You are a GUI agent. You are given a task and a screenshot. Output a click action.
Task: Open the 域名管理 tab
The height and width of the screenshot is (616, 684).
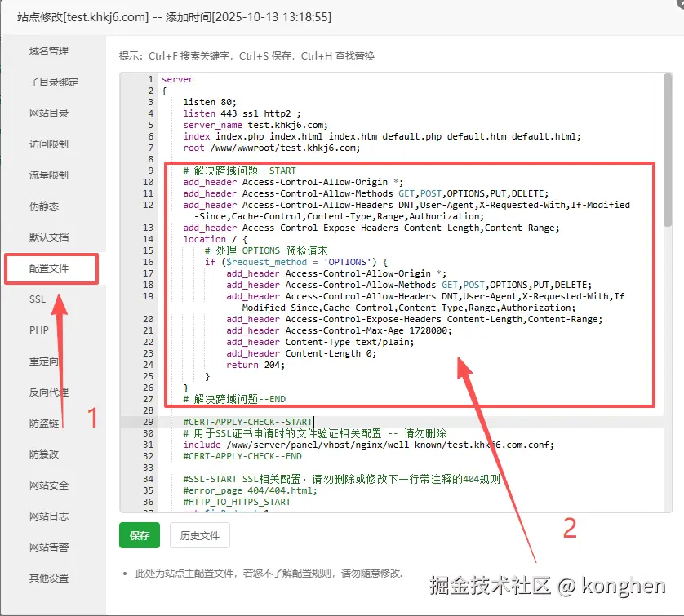[49, 51]
